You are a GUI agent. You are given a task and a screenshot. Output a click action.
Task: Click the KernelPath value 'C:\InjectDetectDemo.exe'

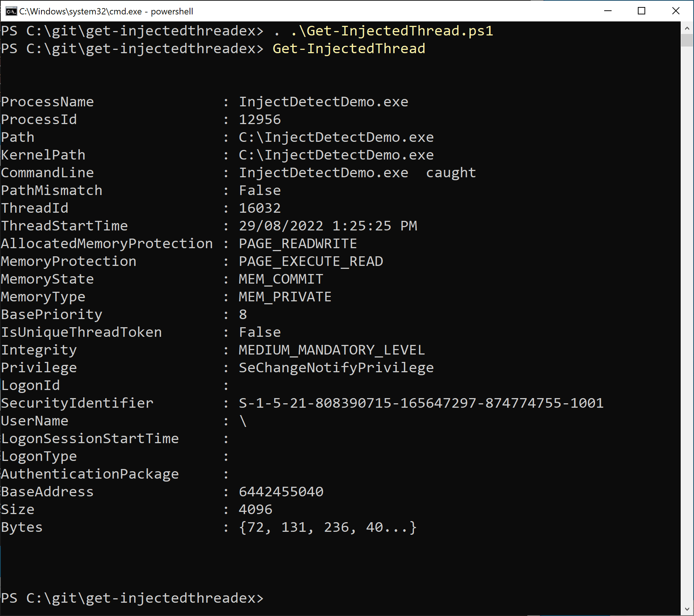click(336, 155)
